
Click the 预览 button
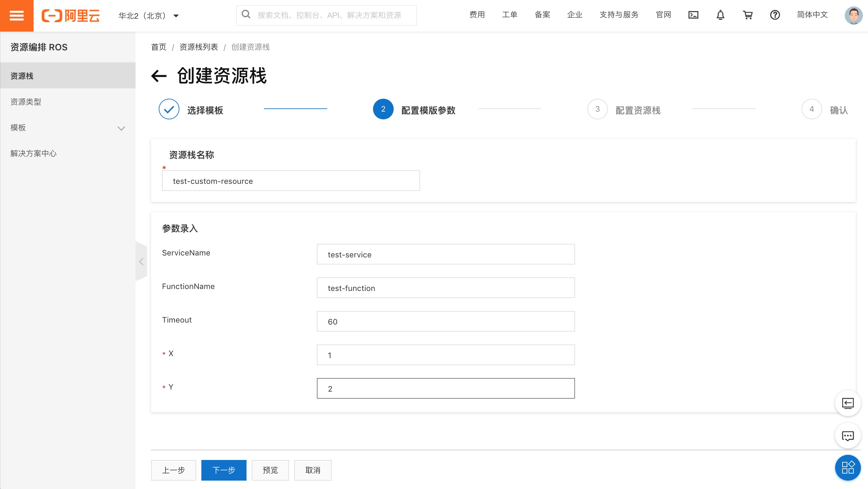click(270, 470)
